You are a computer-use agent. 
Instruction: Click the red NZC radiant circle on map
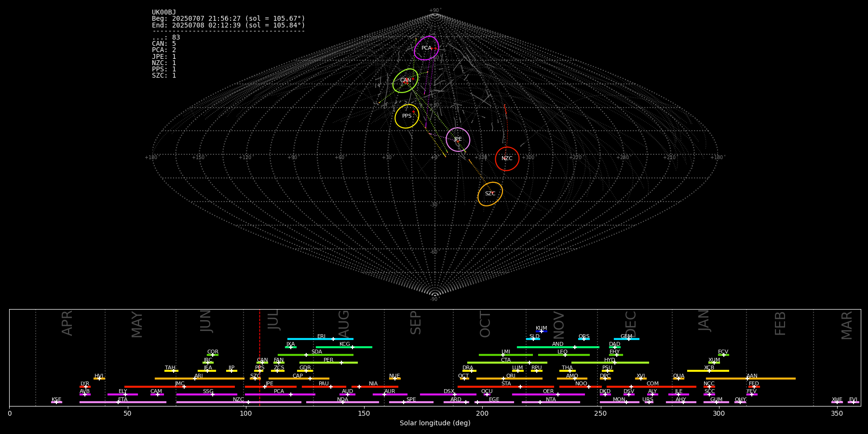(x=507, y=159)
